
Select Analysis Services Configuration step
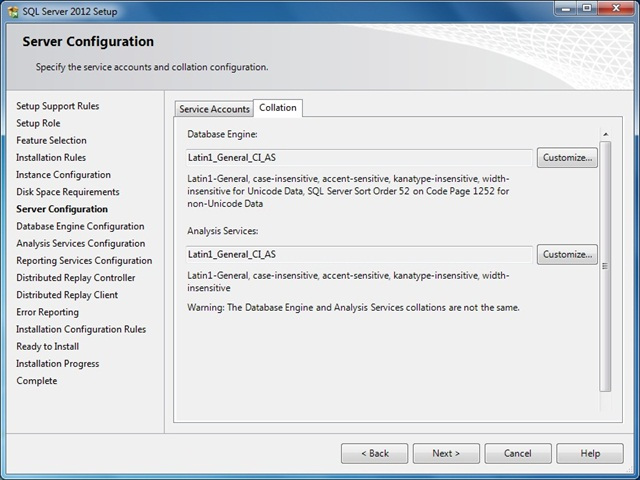pos(81,243)
